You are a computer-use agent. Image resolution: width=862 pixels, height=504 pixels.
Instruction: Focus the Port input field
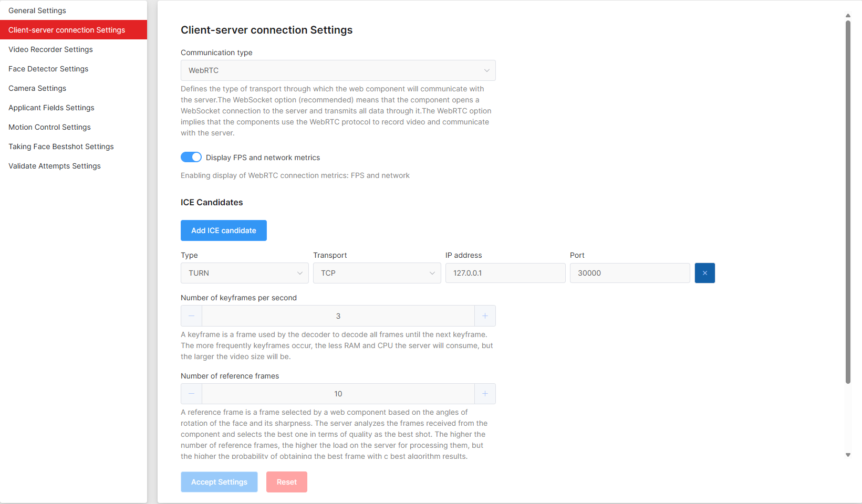click(x=630, y=273)
